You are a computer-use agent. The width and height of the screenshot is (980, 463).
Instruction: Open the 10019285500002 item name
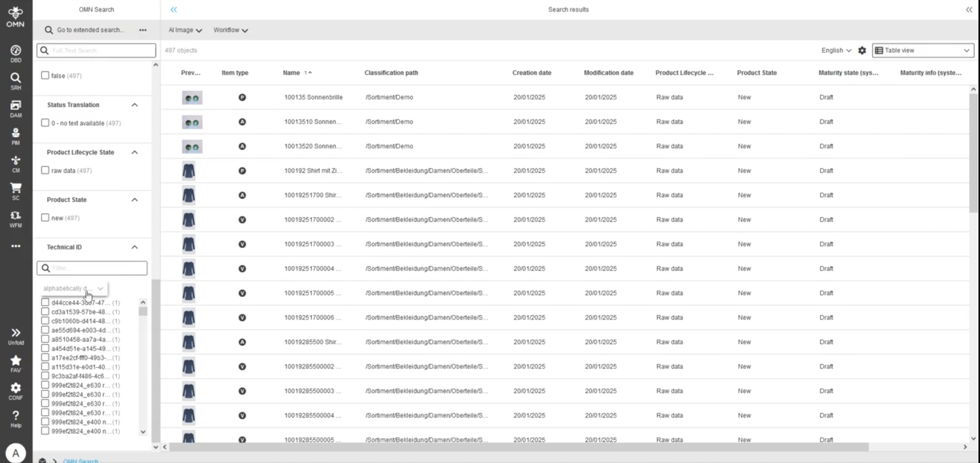point(313,367)
